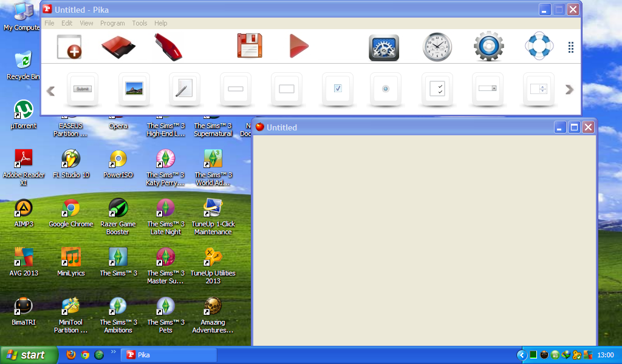The height and width of the screenshot is (364, 622).
Task: Click the Recycle Bin desktop icon
Action: pyautogui.click(x=23, y=66)
